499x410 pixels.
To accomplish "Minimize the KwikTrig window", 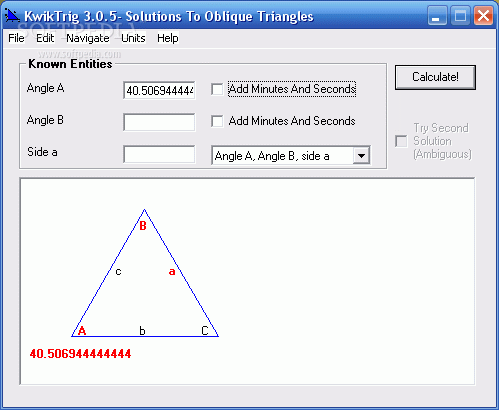I will (x=437, y=16).
